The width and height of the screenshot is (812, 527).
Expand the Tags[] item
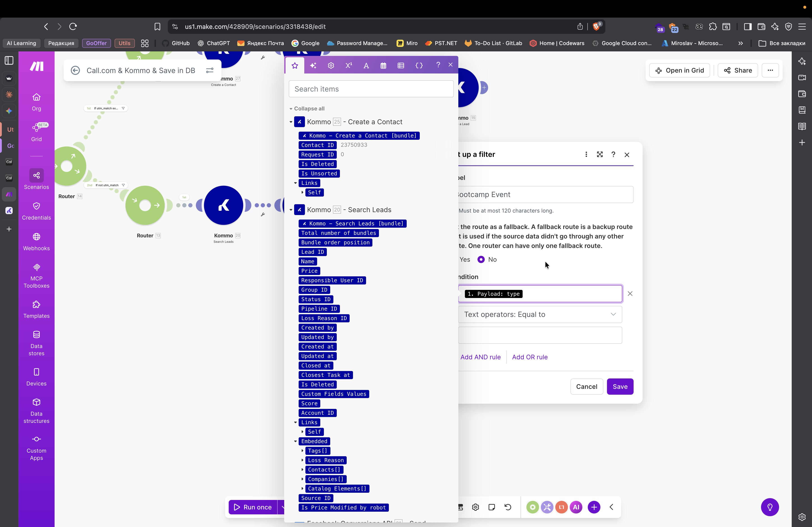[302, 451]
